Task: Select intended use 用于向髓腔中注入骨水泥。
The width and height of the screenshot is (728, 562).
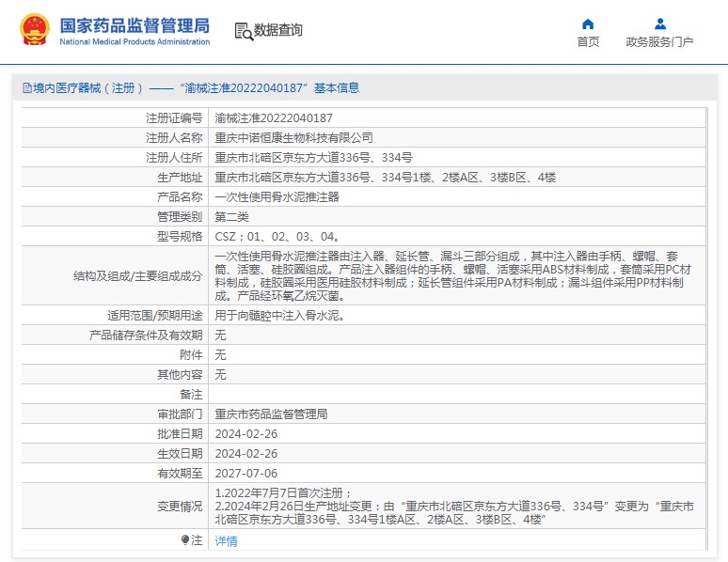Action: tap(280, 316)
